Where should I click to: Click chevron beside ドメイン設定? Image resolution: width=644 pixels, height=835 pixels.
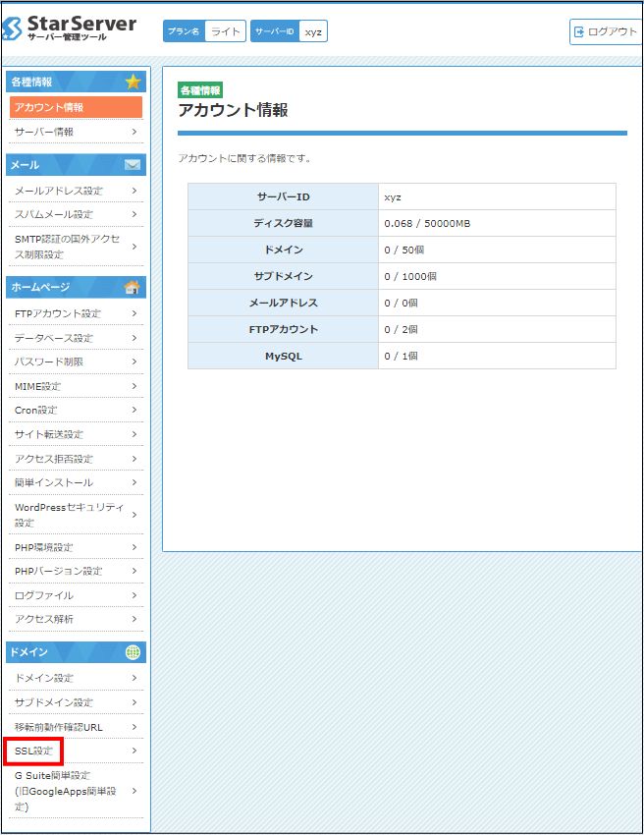pos(134,678)
